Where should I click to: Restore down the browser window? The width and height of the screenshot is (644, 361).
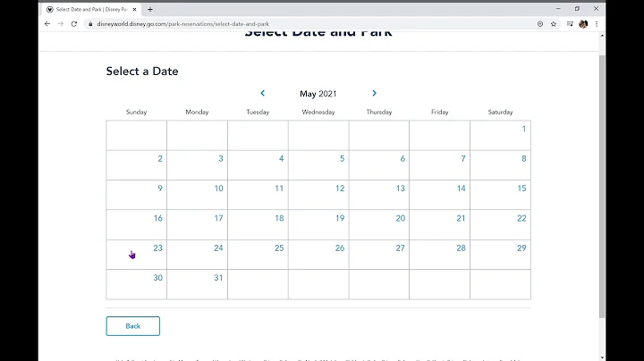click(577, 9)
